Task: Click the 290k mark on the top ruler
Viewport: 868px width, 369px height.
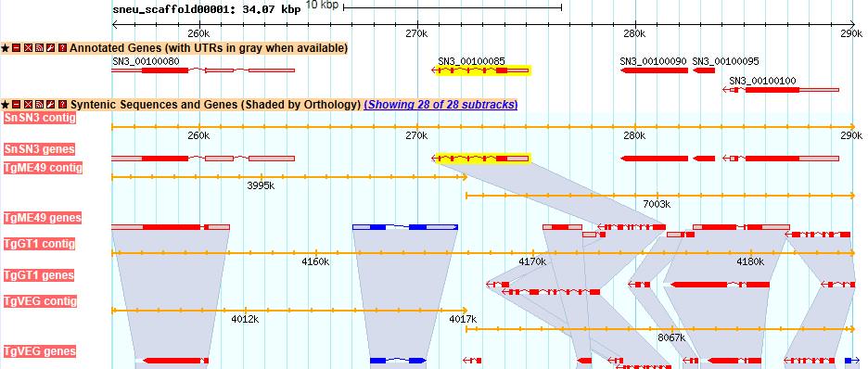Action: tap(851, 33)
